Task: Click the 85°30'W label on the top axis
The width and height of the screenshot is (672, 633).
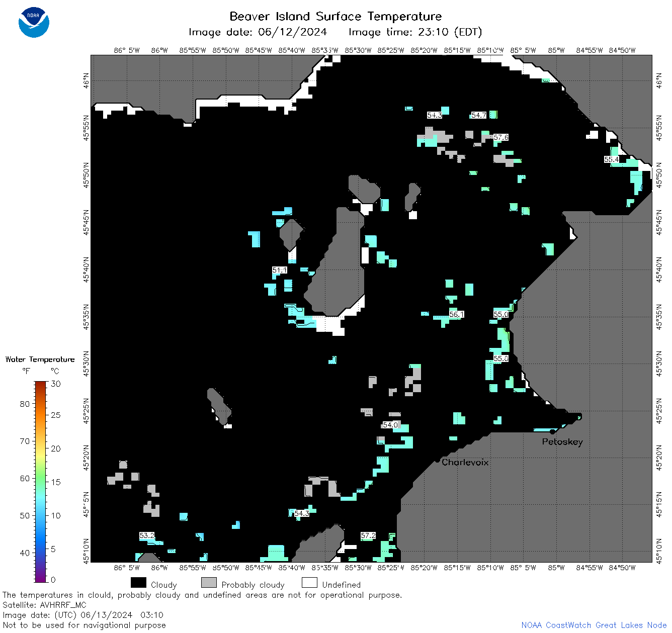Action: coord(358,50)
